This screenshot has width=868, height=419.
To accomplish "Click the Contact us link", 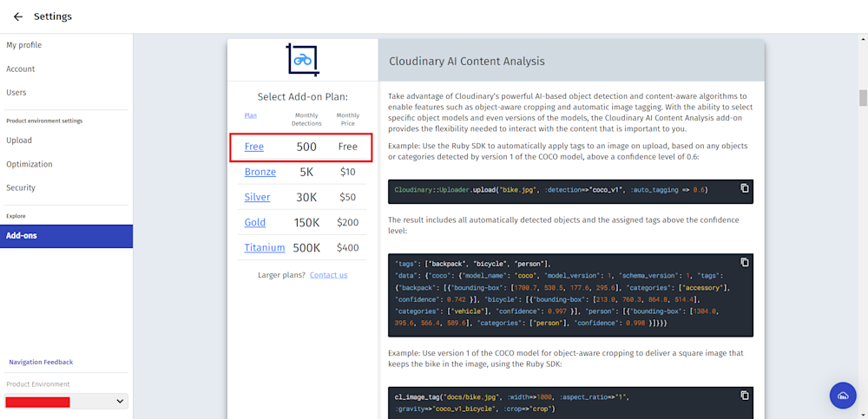I will point(329,275).
